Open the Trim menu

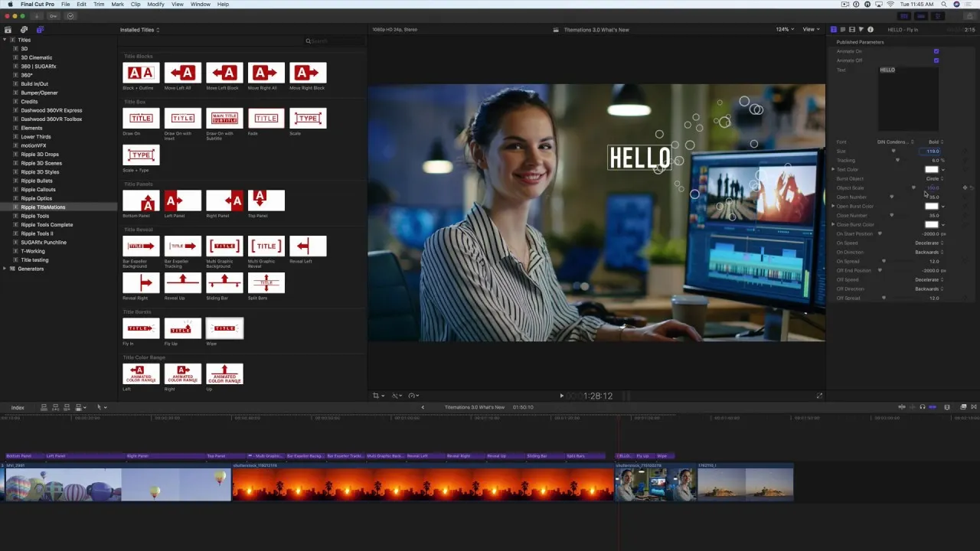[x=99, y=5]
